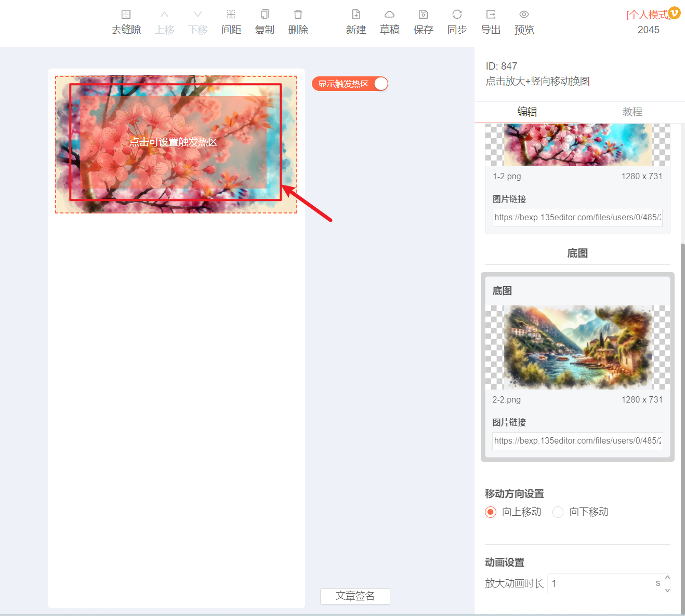Click the 删除 trash icon
The image size is (685, 616).
click(298, 15)
